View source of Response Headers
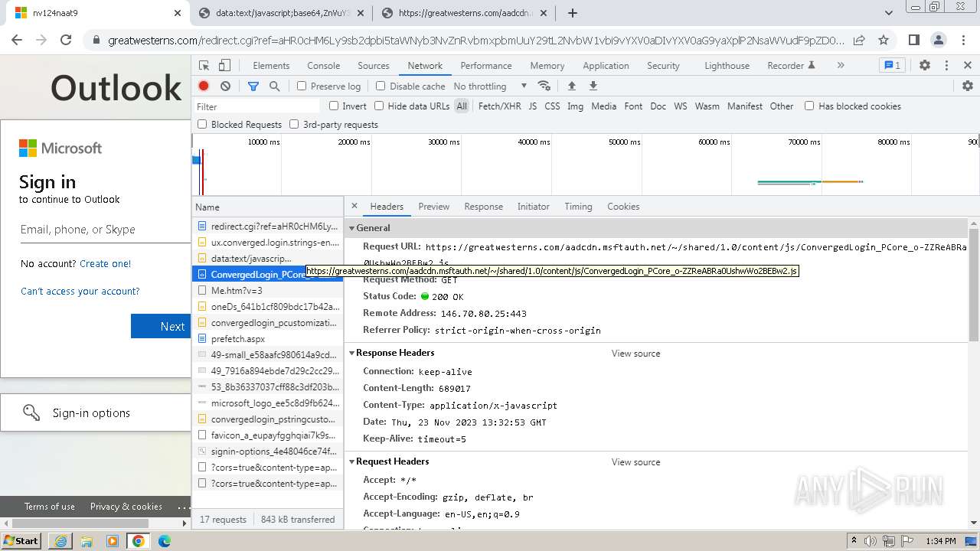980x551 pixels. click(635, 354)
